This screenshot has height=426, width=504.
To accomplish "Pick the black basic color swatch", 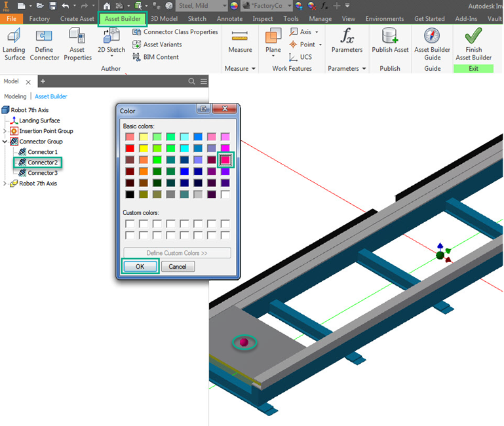I will pyautogui.click(x=130, y=194).
